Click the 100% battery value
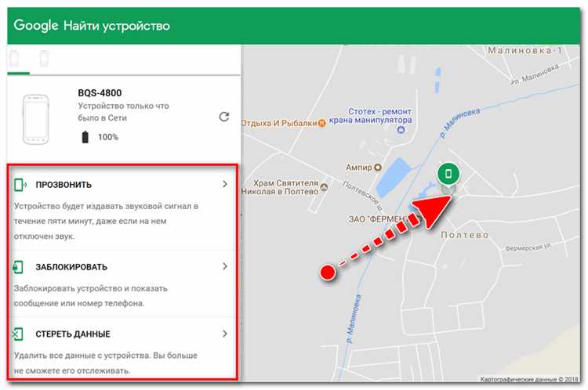The width and height of the screenshot is (588, 390). (x=108, y=137)
